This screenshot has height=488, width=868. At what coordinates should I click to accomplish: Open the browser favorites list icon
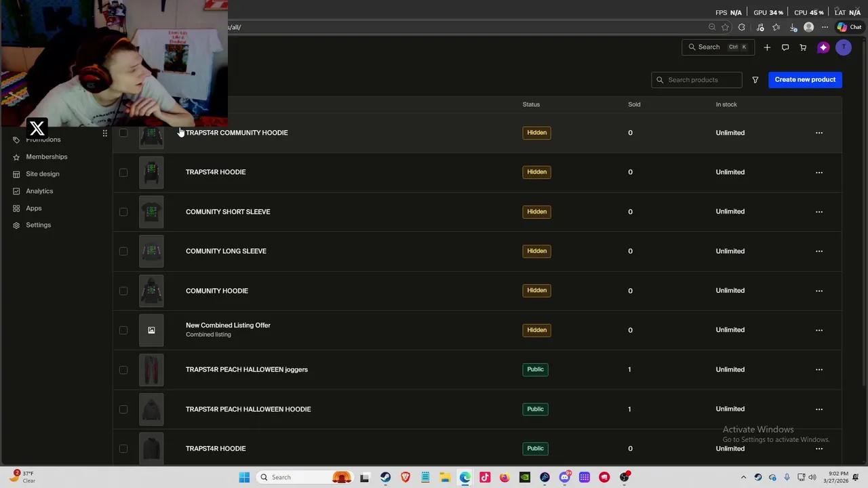pyautogui.click(x=776, y=27)
